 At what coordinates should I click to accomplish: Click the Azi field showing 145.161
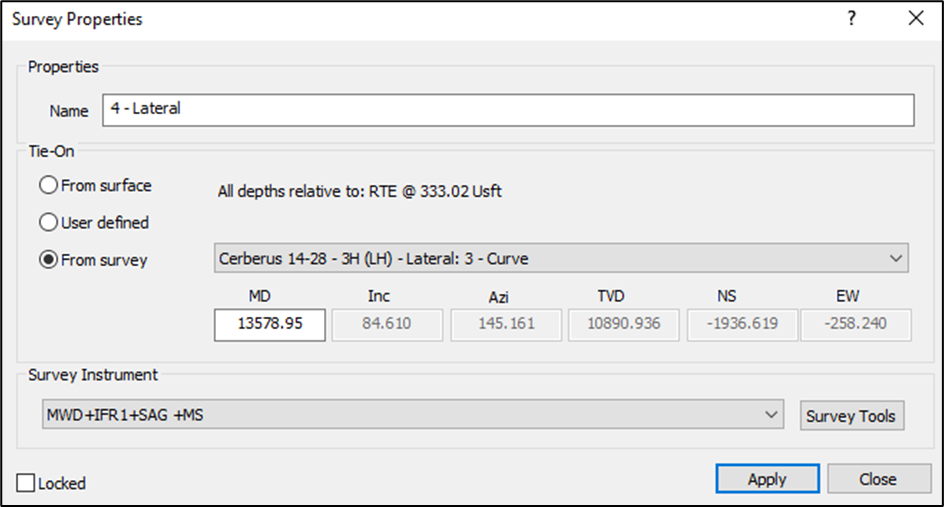pos(505,324)
